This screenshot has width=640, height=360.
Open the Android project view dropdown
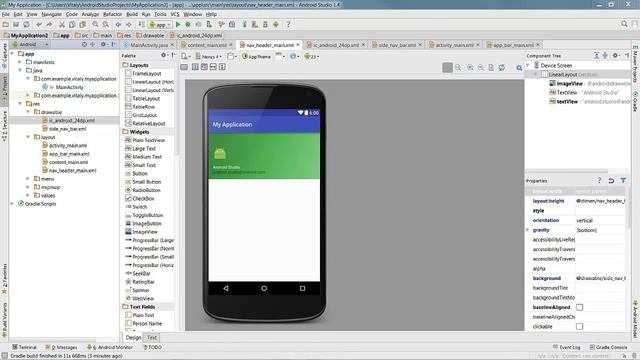tap(31, 44)
